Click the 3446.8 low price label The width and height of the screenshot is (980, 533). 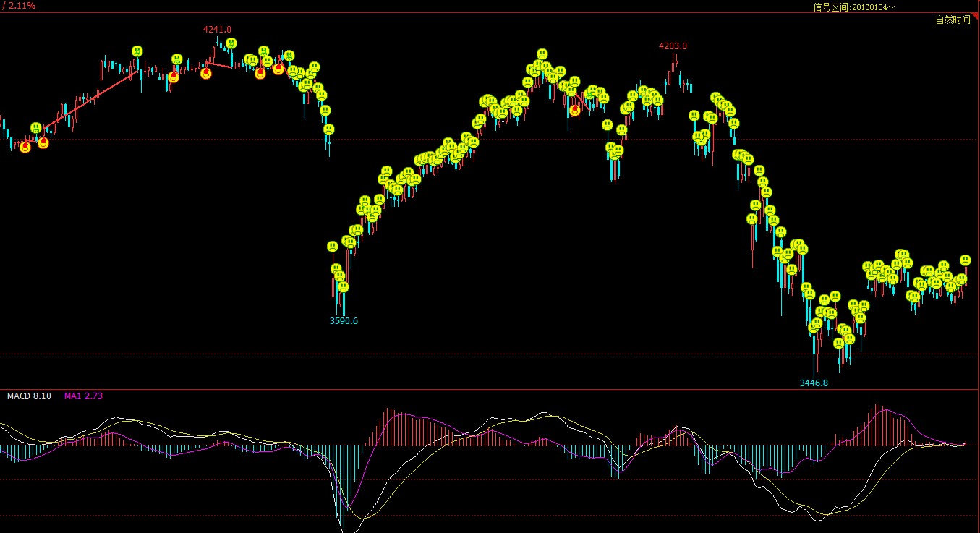(814, 383)
